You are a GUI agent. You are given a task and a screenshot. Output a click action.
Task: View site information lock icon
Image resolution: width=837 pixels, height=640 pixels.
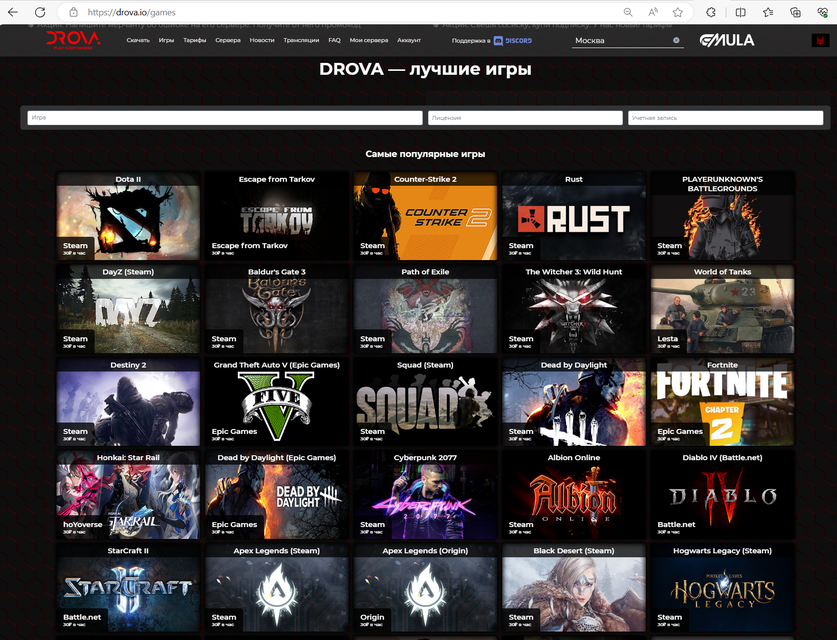[x=74, y=12]
